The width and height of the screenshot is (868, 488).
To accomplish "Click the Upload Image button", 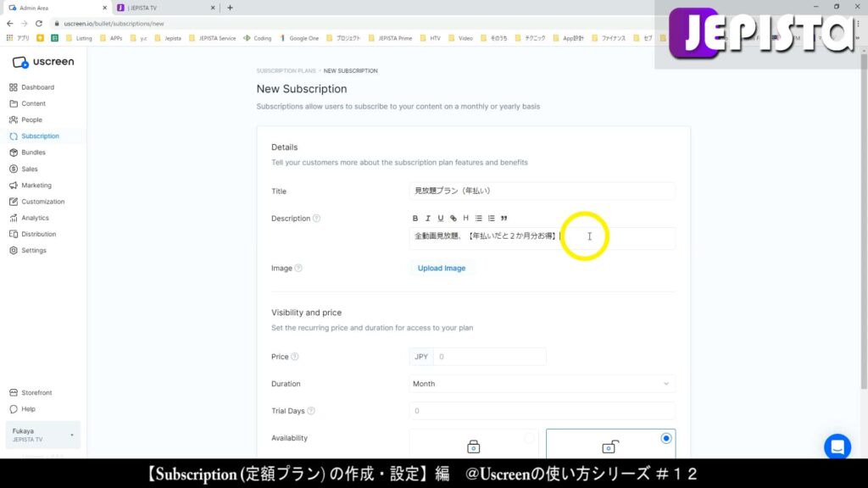I will (441, 268).
